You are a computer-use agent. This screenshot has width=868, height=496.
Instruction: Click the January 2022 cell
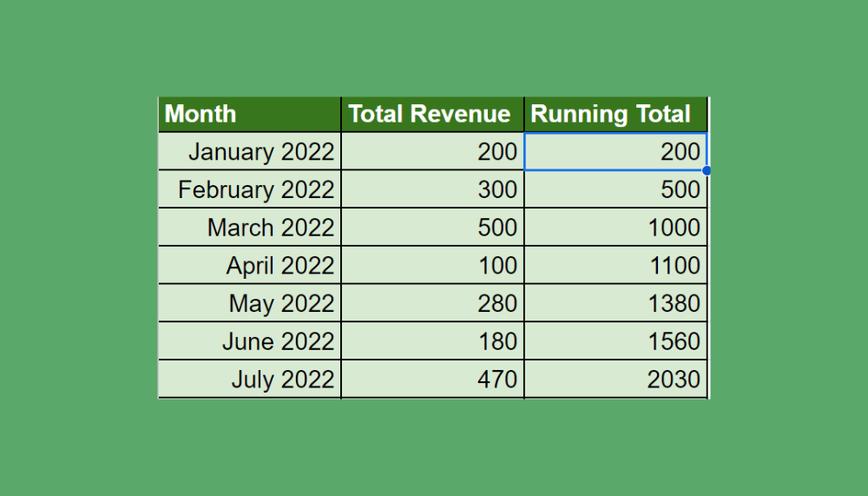(249, 152)
